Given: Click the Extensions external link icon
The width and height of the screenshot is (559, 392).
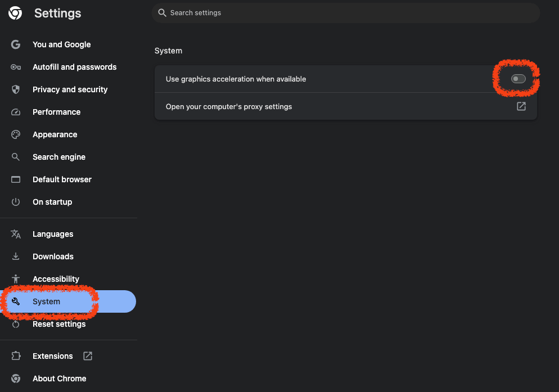Looking at the screenshot, I should pos(88,356).
